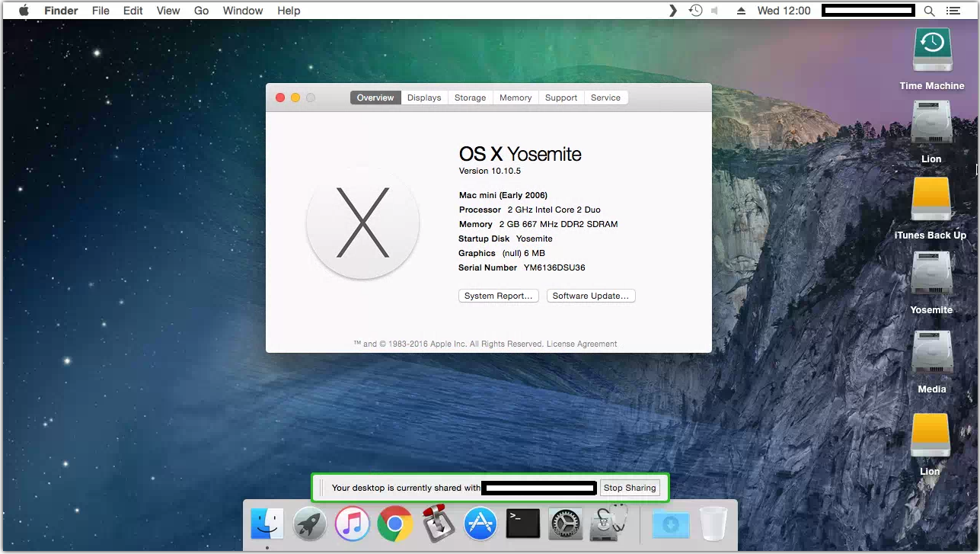This screenshot has height=554, width=980.
Task: Click the OS X Yosemite title
Action: pos(520,154)
